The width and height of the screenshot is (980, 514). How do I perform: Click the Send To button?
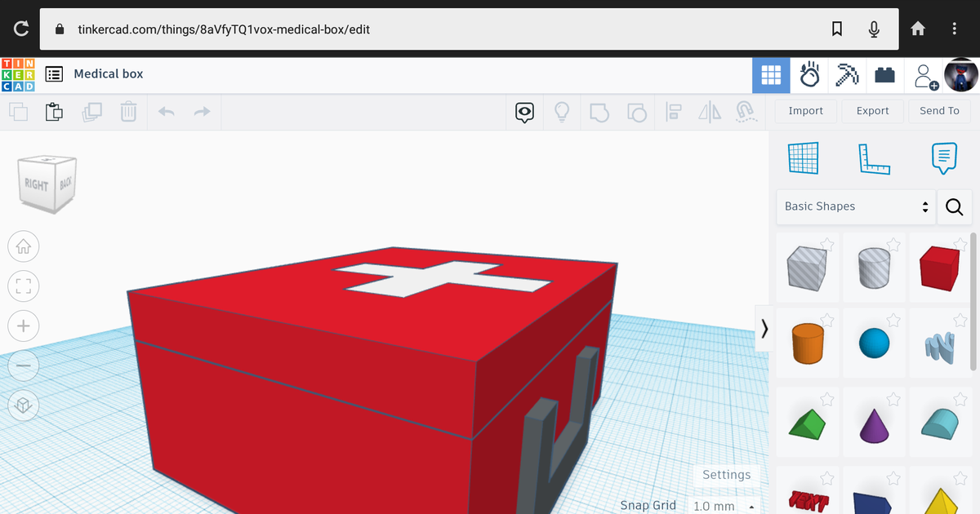tap(939, 110)
